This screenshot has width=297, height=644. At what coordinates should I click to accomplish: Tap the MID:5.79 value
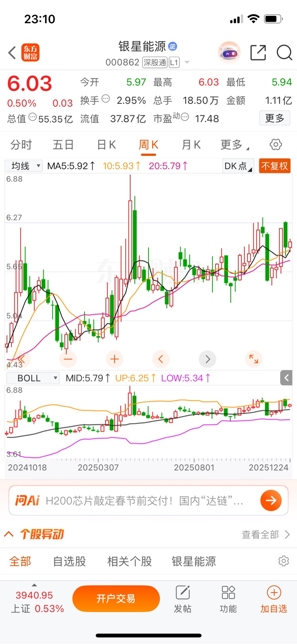(x=88, y=378)
